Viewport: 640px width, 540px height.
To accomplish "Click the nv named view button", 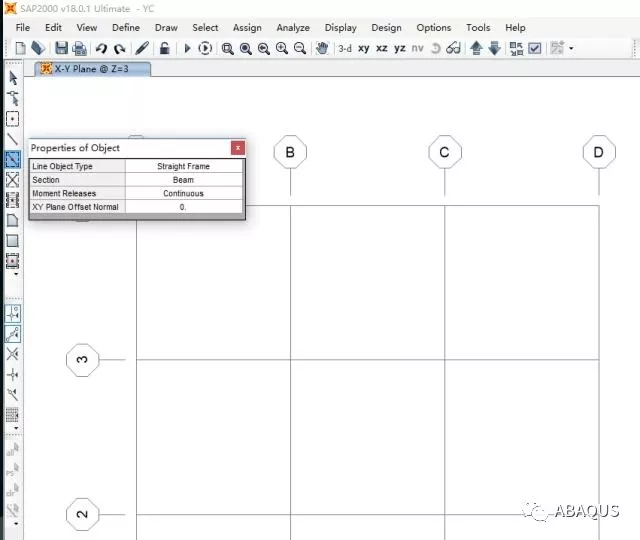I will (x=417, y=49).
